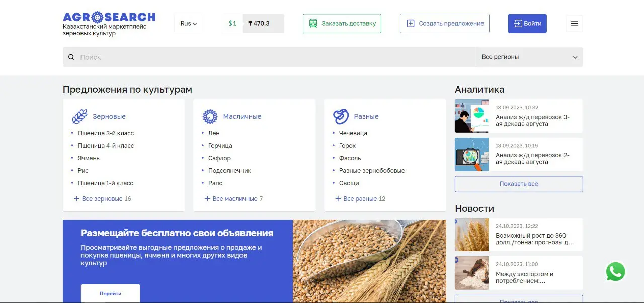Click the wheat icon next to Зерновые
The width and height of the screenshot is (644, 303).
79,116
